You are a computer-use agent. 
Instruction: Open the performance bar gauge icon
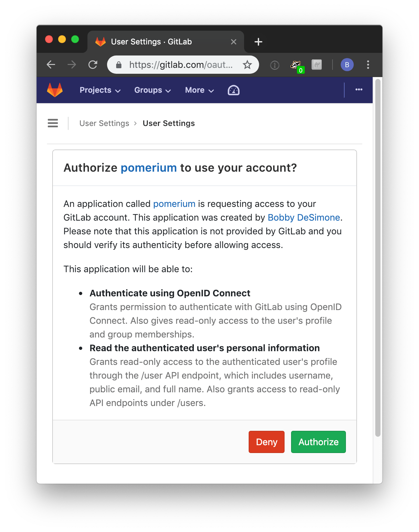coord(233,90)
